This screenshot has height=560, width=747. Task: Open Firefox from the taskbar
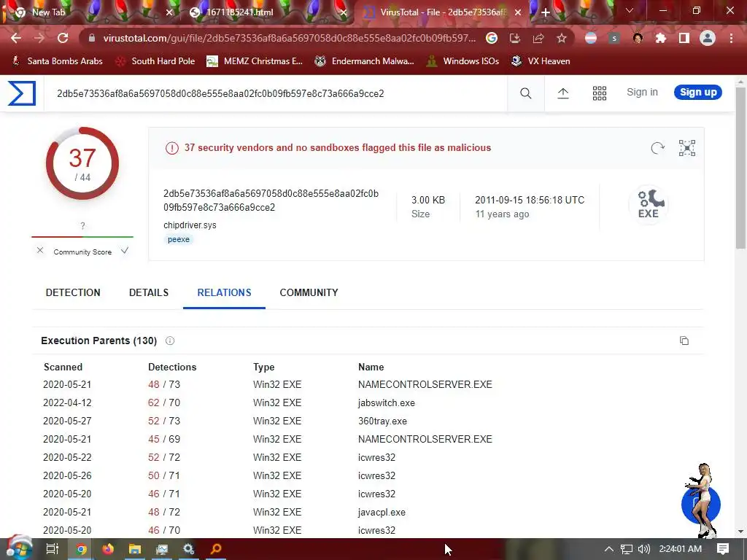[x=108, y=549]
